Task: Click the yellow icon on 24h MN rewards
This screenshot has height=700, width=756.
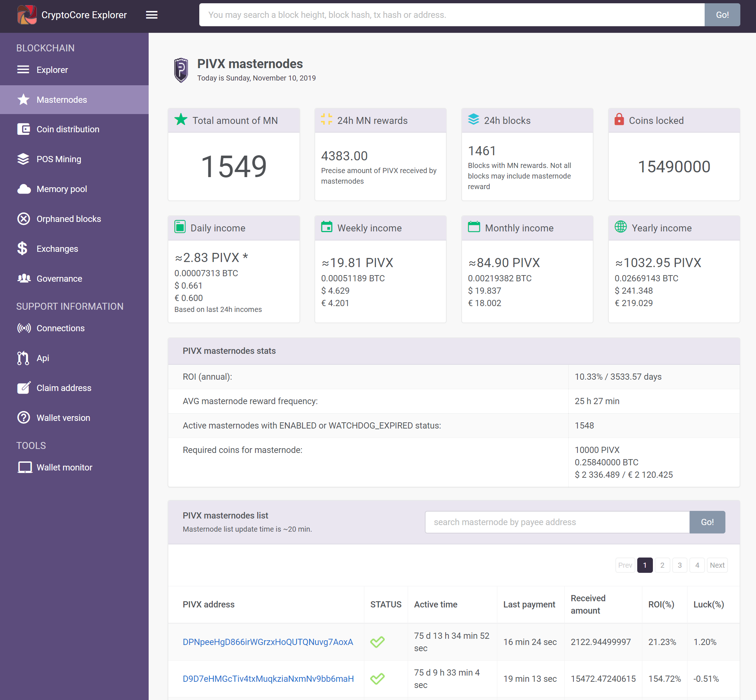Action: point(326,119)
